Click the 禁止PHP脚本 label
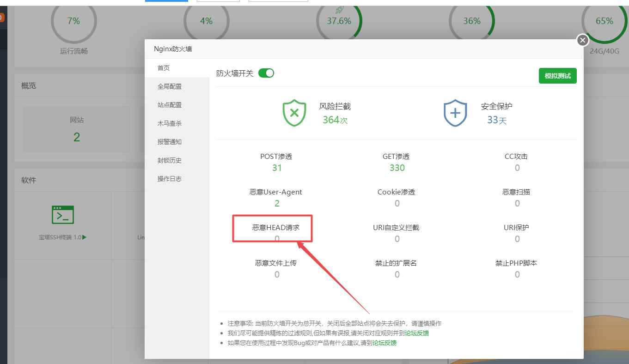 point(516,263)
